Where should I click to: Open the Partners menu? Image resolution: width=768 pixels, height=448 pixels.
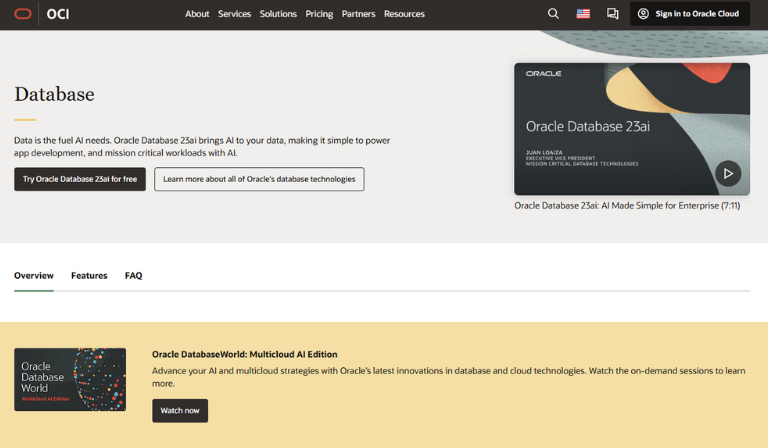pyautogui.click(x=359, y=14)
